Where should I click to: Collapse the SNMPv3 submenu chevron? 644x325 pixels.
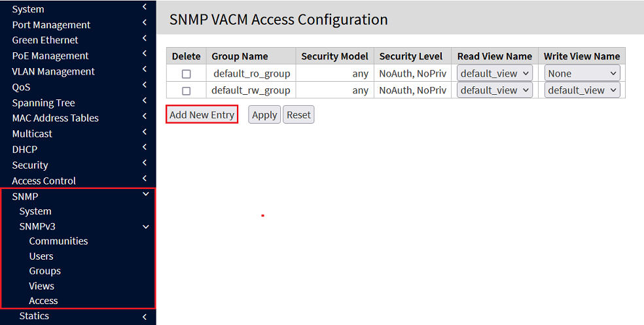[145, 227]
